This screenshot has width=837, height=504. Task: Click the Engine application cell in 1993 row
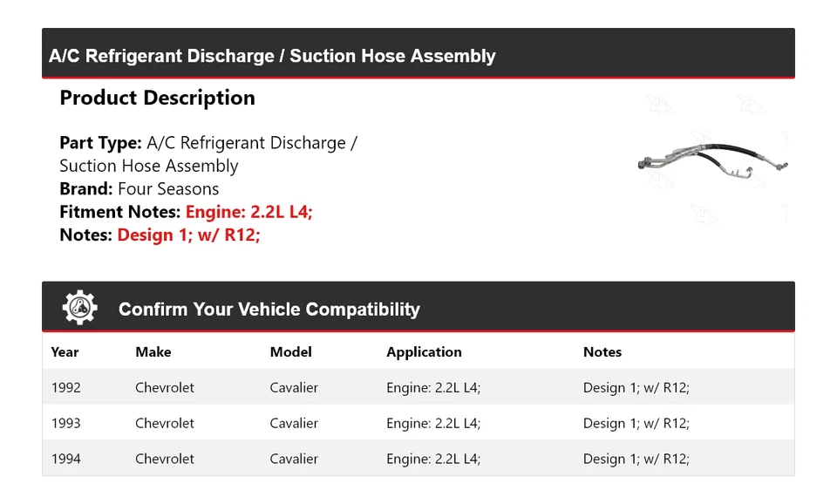433,423
